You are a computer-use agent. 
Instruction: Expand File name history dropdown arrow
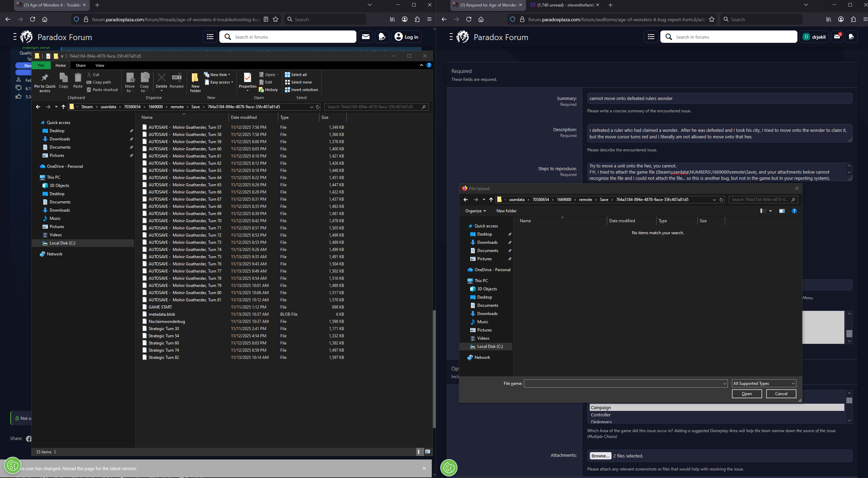724,383
